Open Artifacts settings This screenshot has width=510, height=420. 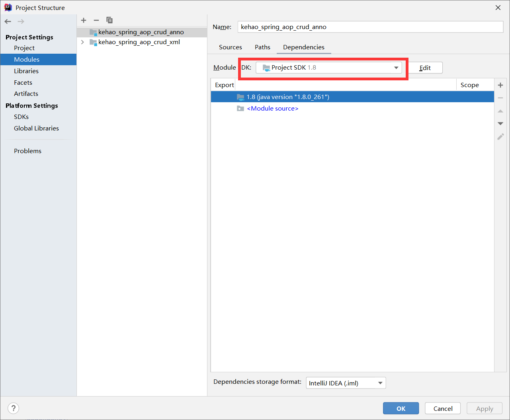click(26, 94)
